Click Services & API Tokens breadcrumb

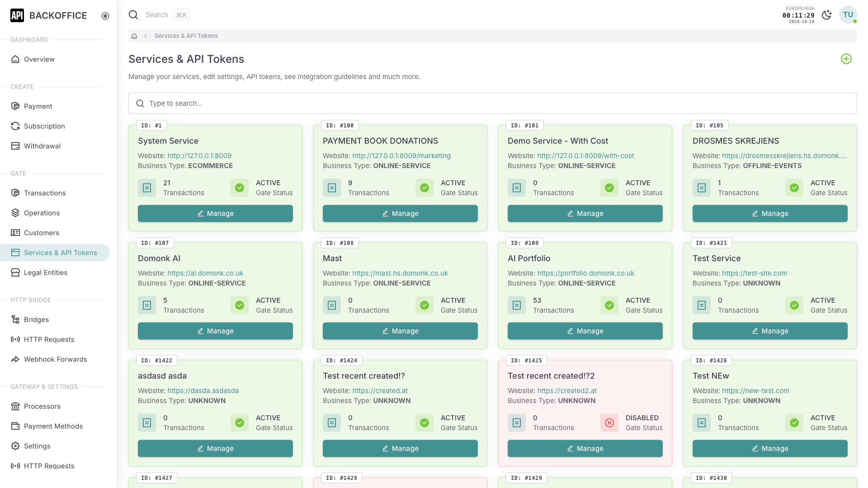(186, 36)
